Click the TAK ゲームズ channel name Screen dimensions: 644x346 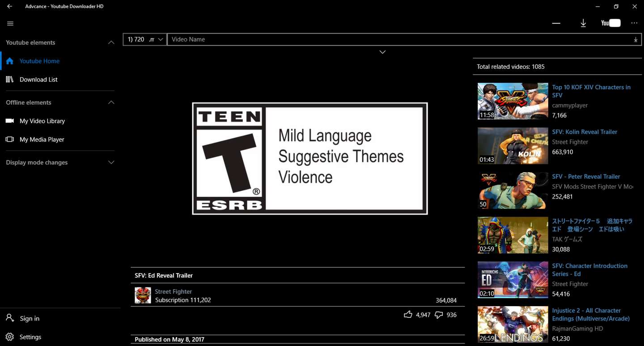click(x=567, y=239)
